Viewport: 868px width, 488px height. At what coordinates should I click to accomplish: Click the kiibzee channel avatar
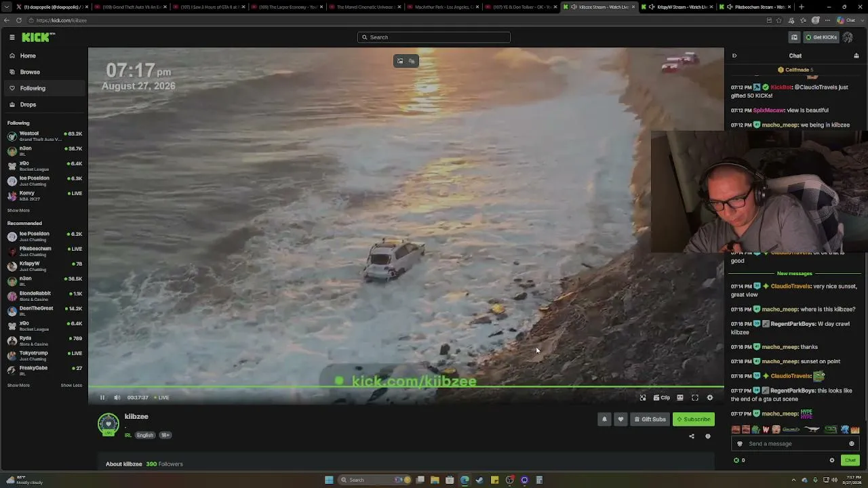[108, 424]
